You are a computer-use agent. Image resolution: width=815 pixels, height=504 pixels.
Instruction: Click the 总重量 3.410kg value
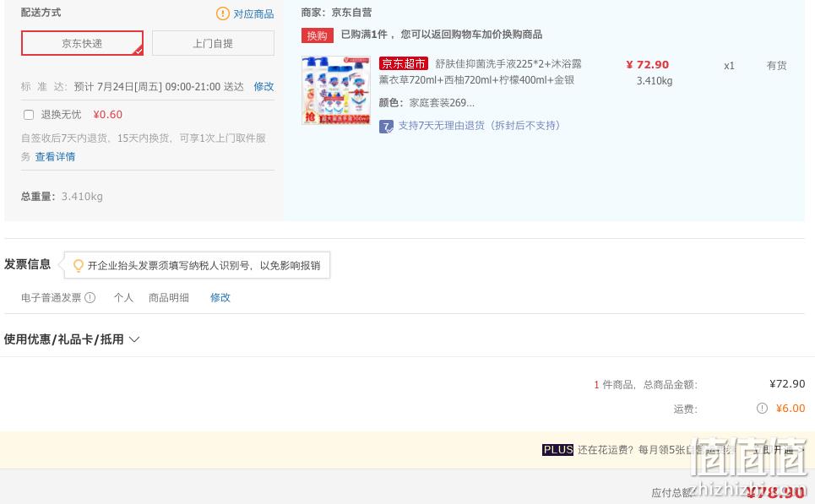tap(82, 197)
